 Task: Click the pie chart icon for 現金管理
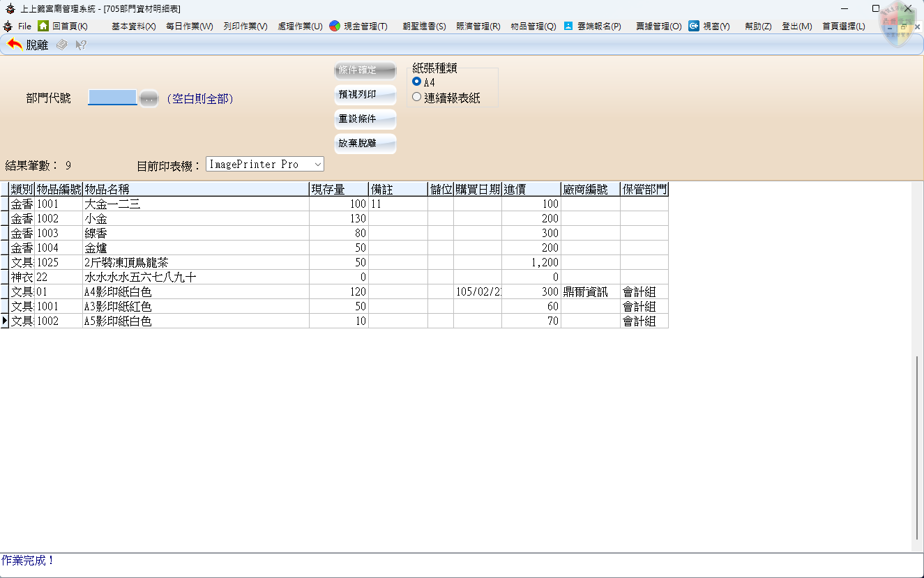pos(335,26)
